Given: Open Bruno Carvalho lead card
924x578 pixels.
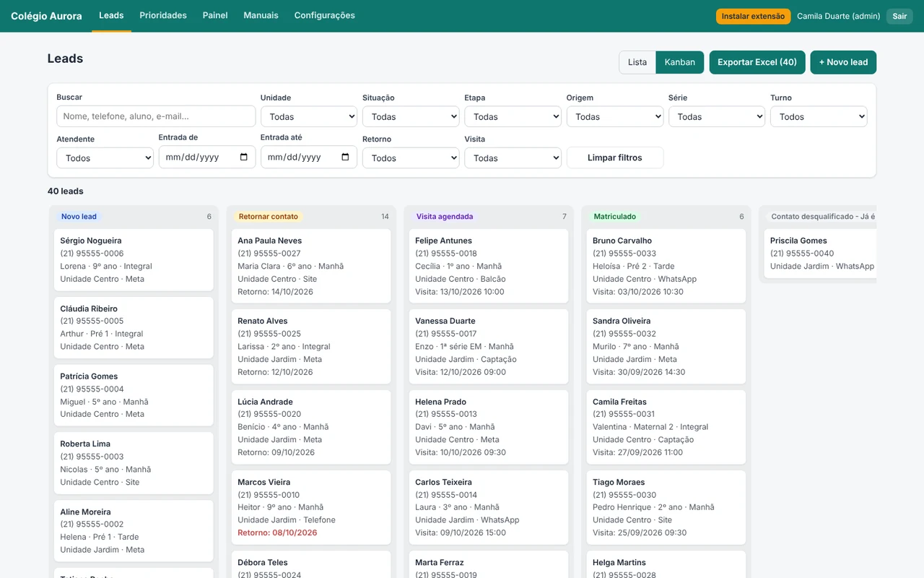Looking at the screenshot, I should [x=666, y=266].
